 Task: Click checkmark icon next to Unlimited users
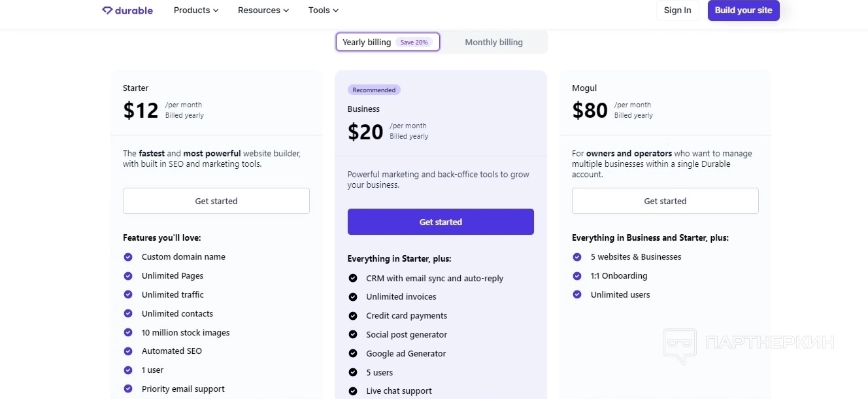pyautogui.click(x=577, y=295)
